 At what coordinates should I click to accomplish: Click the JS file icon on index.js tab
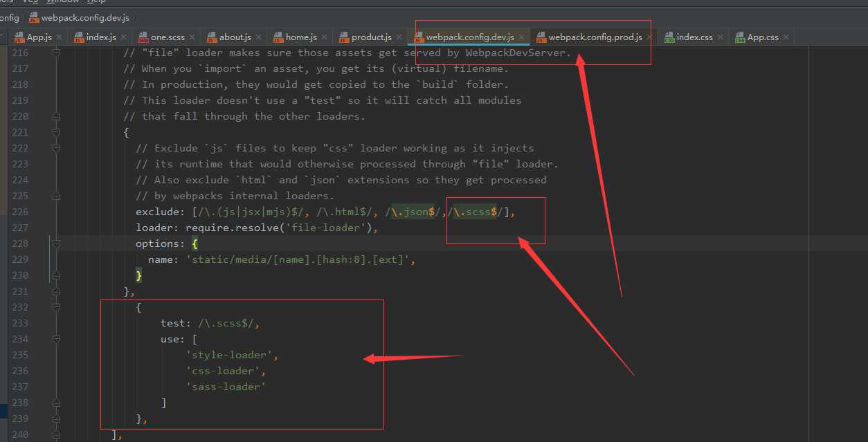click(x=78, y=37)
